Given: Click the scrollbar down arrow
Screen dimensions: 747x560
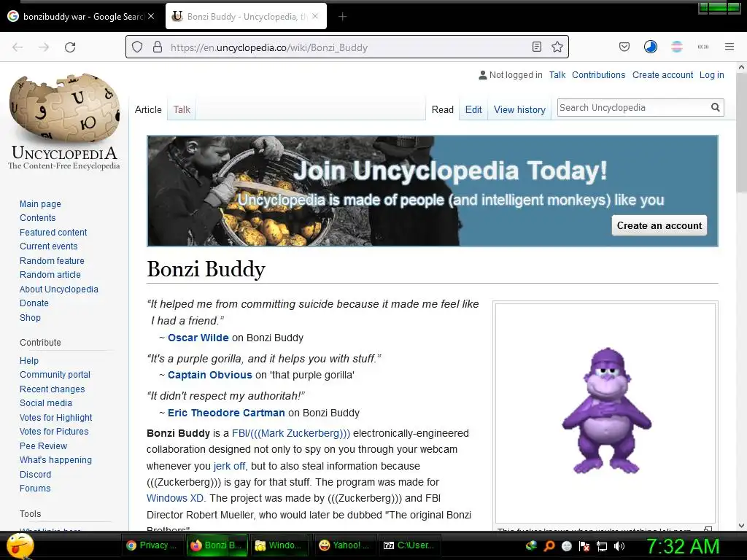Looking at the screenshot, I should pos(741,525).
